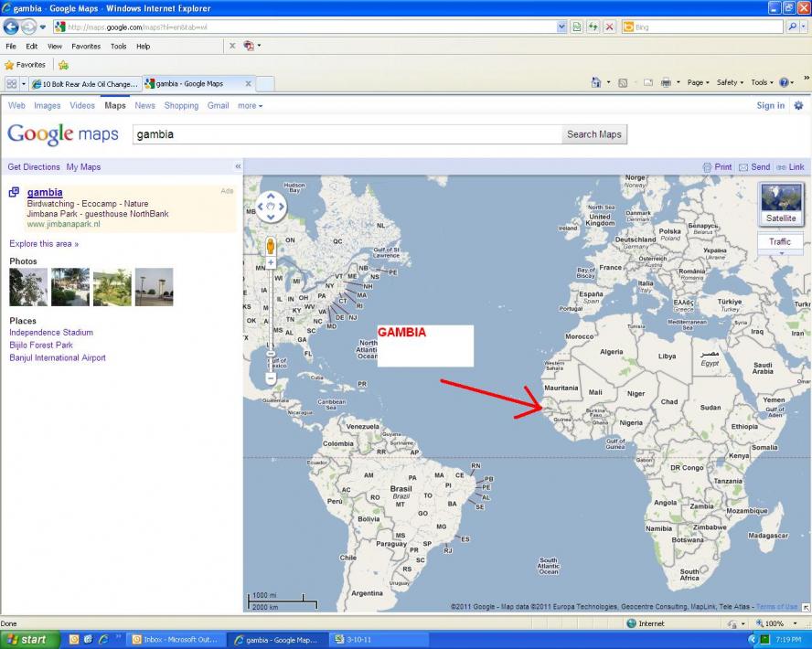Open the Help menu
The height and width of the screenshot is (649, 812).
coord(144,46)
